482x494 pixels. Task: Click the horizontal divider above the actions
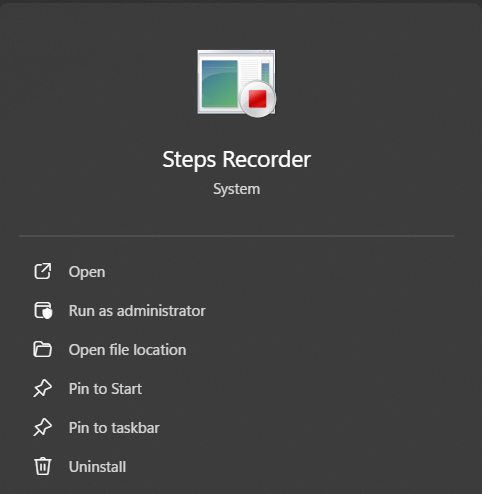[236, 236]
